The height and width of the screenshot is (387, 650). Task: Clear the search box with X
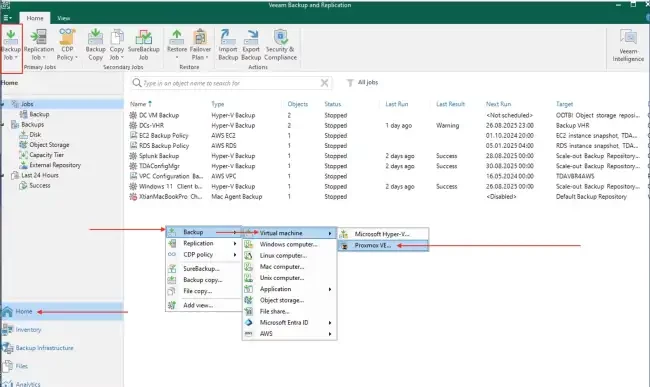pyautogui.click(x=325, y=83)
